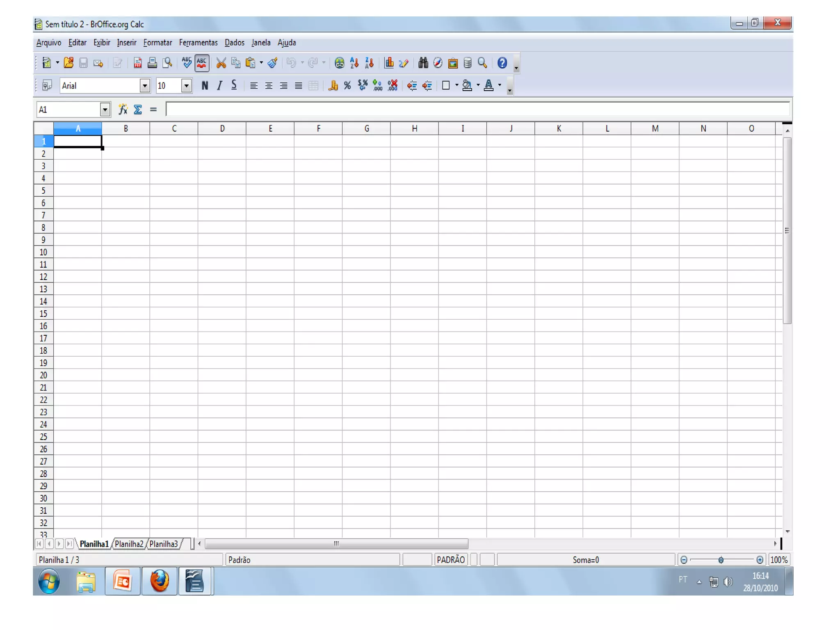
Task: Toggle bold formatting N button
Action: tap(205, 85)
